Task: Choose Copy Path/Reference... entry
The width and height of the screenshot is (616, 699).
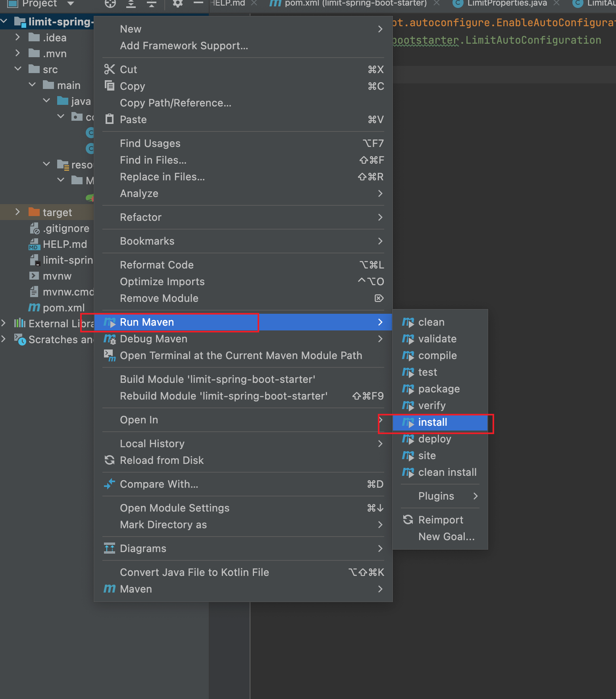Action: click(x=243, y=103)
